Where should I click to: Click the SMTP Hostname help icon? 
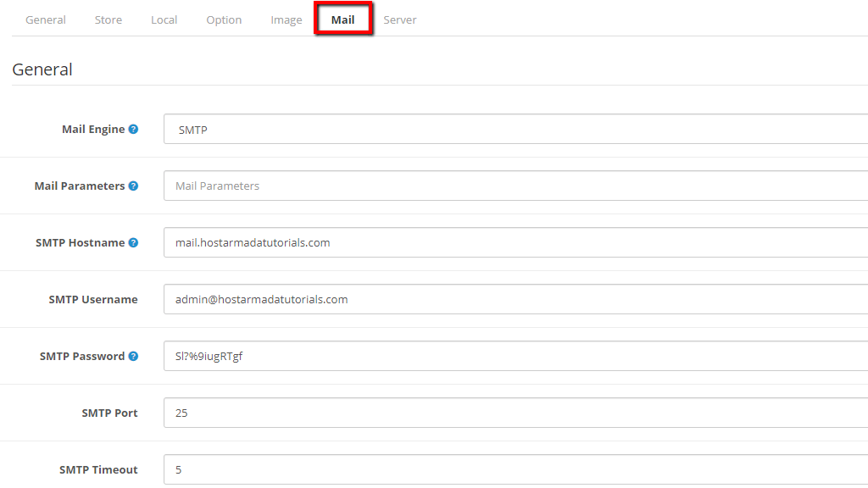[133, 243]
